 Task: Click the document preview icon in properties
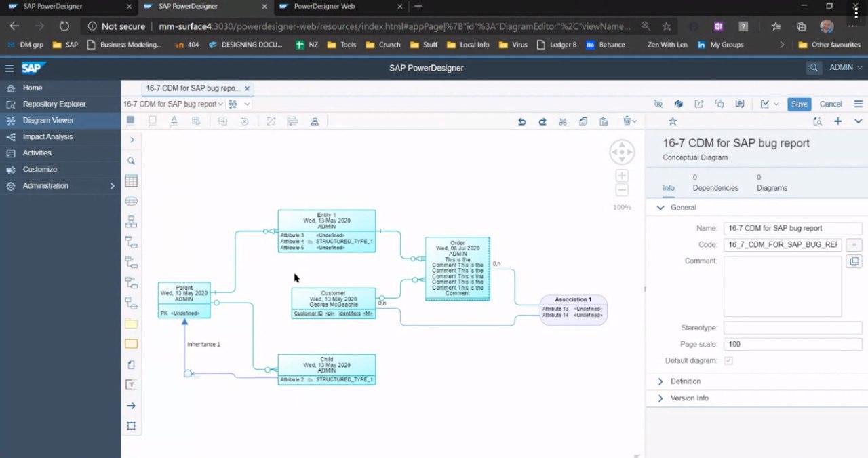[818, 121]
